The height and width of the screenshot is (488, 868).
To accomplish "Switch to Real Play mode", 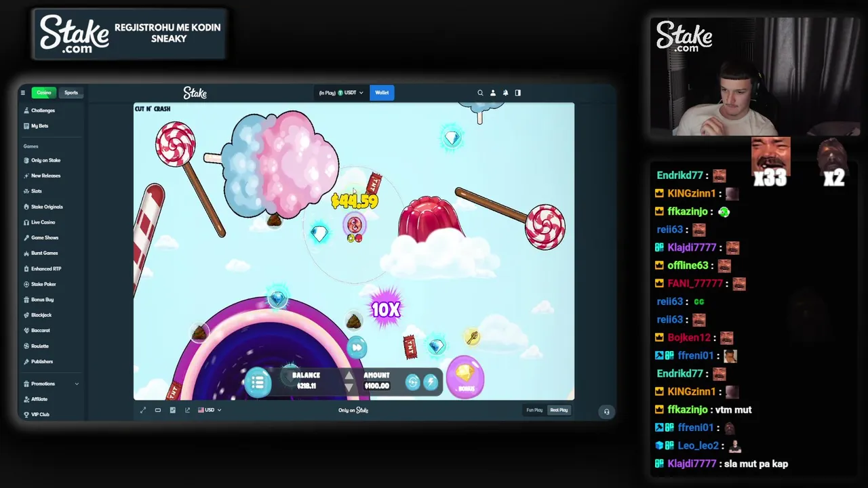I will point(559,410).
